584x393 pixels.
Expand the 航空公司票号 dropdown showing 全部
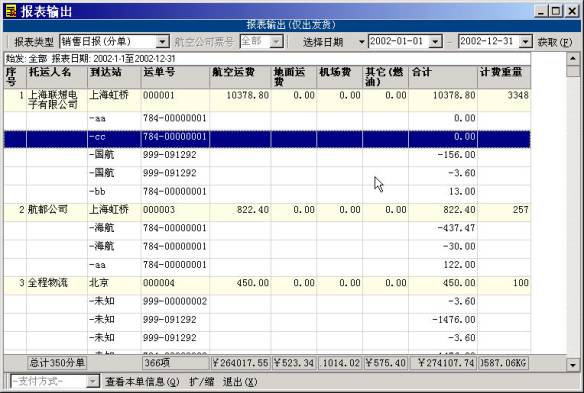coord(276,42)
